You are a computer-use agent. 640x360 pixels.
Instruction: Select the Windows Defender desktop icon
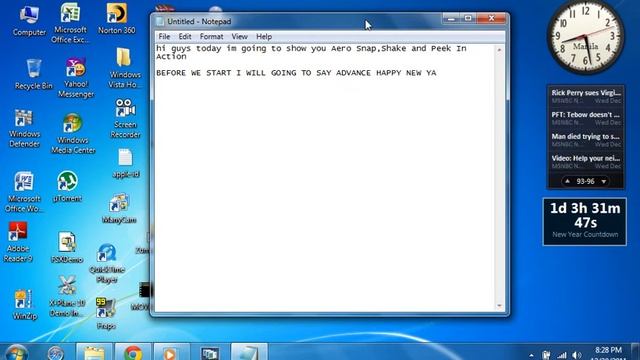pyautogui.click(x=24, y=128)
